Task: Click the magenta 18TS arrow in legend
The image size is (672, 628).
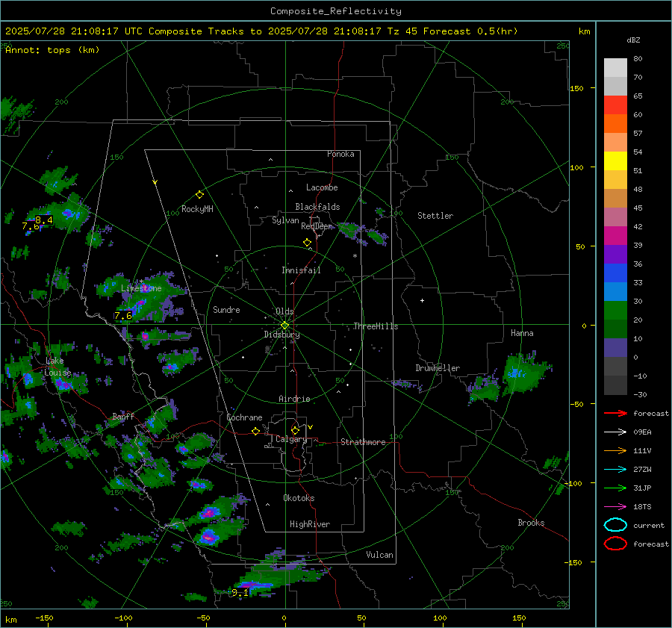Action: click(615, 507)
